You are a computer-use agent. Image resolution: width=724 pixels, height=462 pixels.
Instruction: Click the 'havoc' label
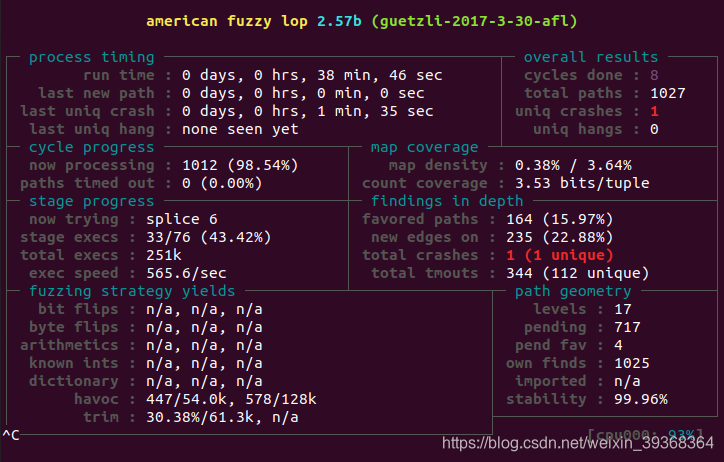96,399
